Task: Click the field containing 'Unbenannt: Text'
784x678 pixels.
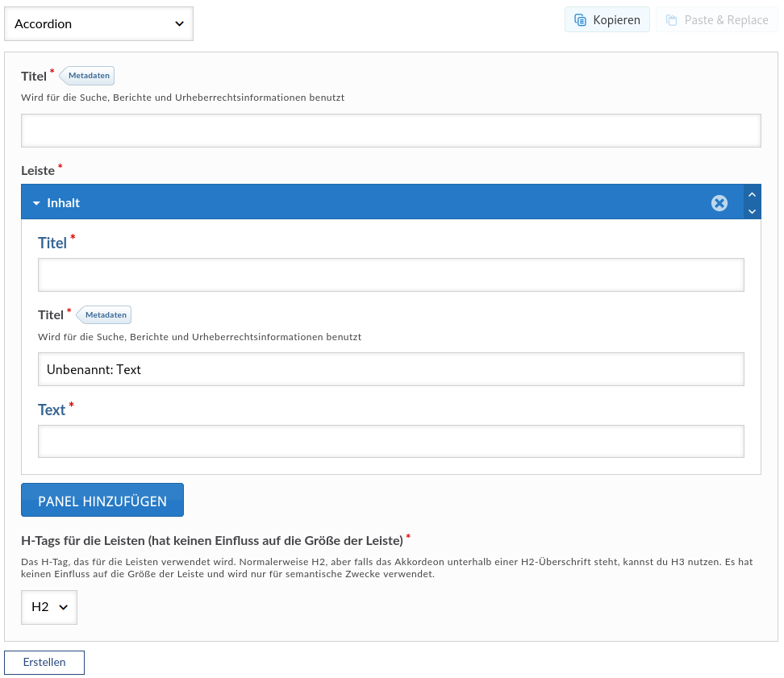Action: [390, 369]
